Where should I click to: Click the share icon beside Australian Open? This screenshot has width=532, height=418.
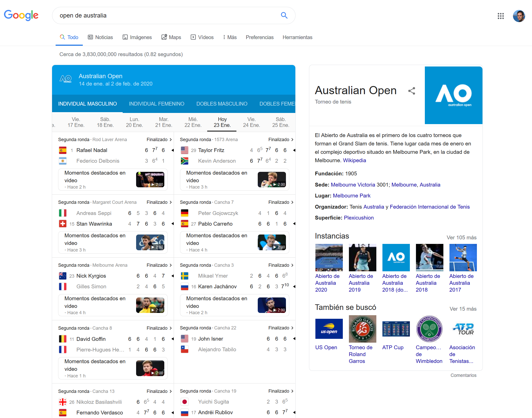(411, 91)
